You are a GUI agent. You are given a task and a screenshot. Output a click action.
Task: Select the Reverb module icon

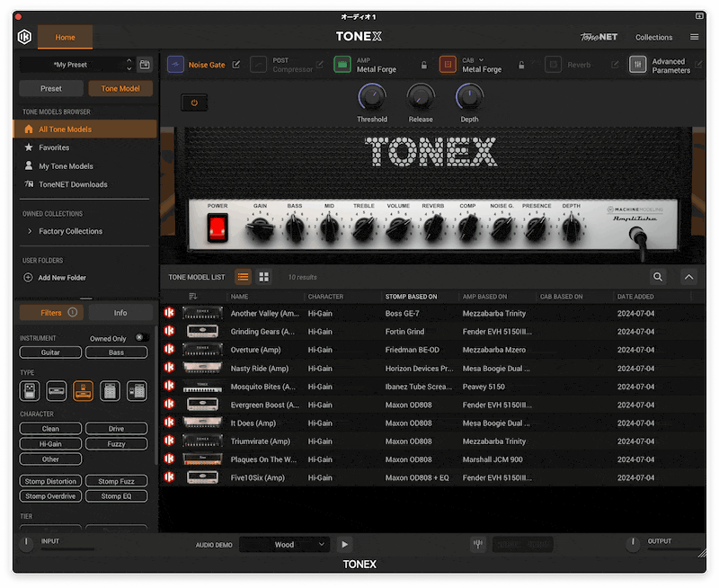tap(553, 65)
